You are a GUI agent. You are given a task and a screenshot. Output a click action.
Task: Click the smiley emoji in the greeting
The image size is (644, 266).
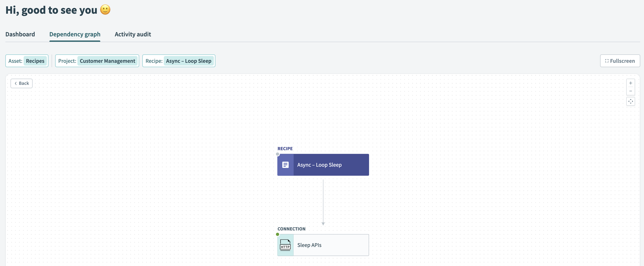coord(105,10)
